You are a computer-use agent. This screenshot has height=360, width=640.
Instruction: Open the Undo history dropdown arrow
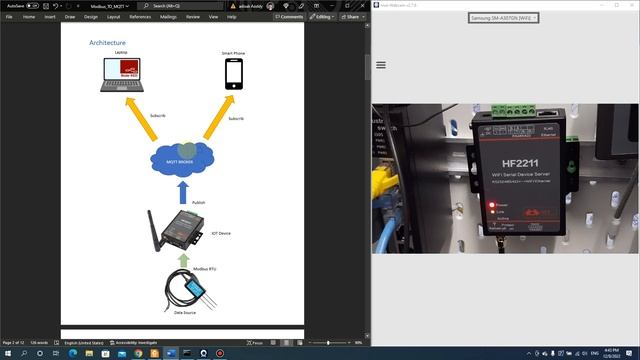click(x=61, y=6)
